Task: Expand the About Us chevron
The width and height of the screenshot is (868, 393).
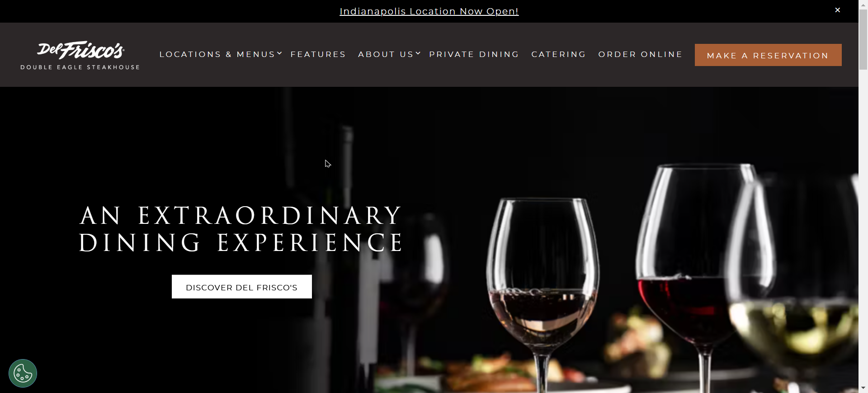Action: point(418,53)
